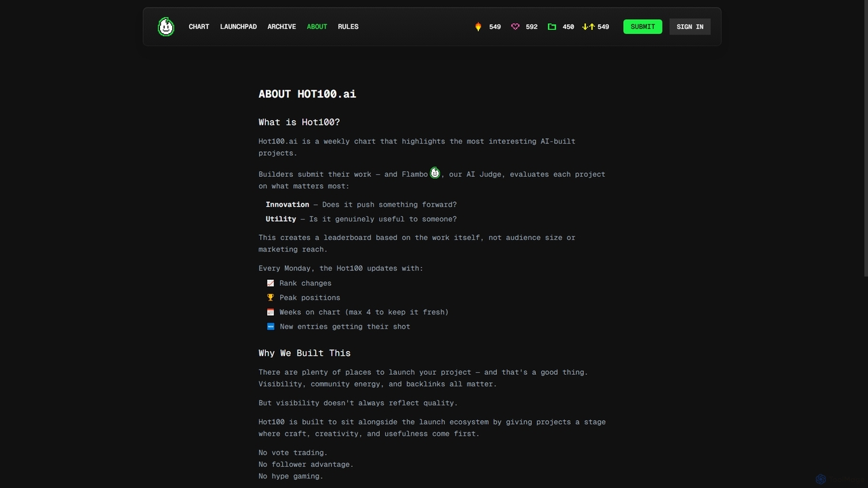Click the green folder icon near 450

point(552,26)
